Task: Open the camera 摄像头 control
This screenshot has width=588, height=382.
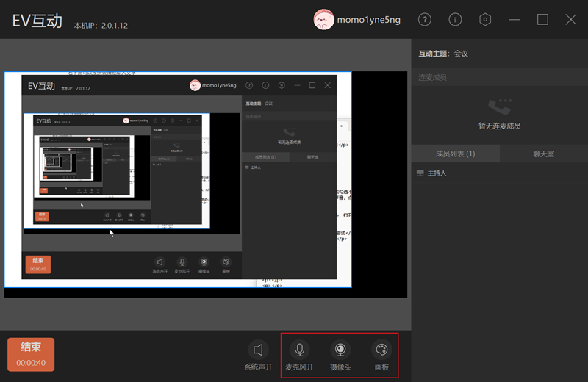Action: click(x=340, y=356)
